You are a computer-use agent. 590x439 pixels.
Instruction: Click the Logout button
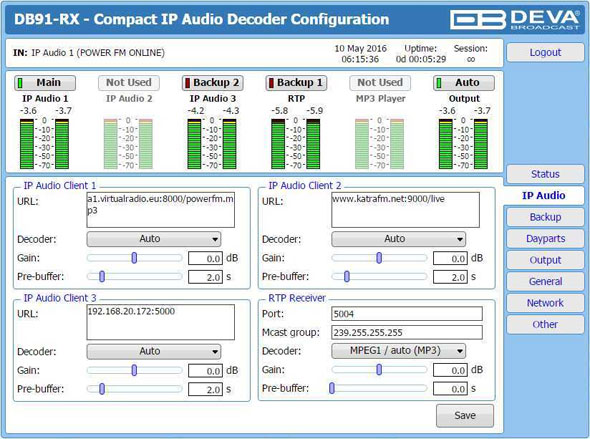(545, 52)
